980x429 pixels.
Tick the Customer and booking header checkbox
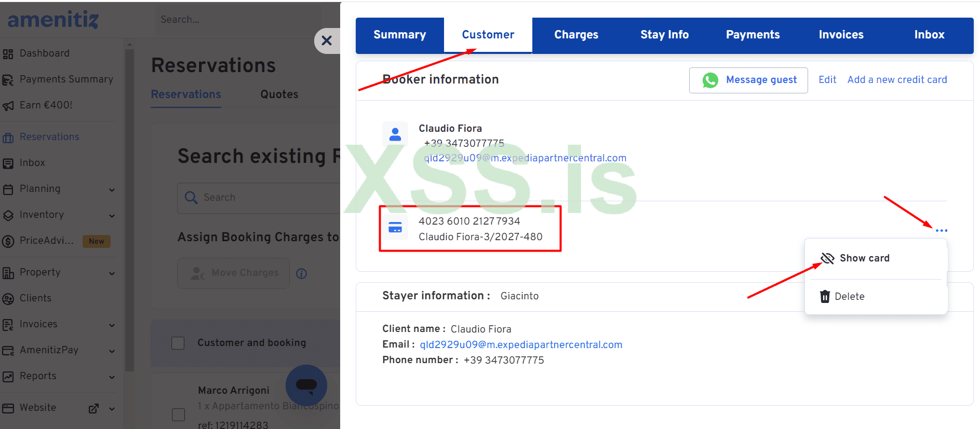[x=178, y=343]
